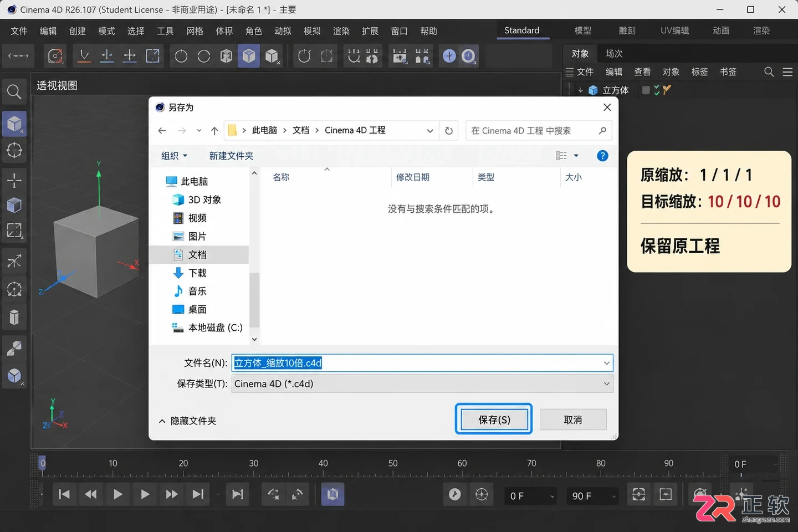Select rotate tool icon in left sidebar

tap(14, 289)
